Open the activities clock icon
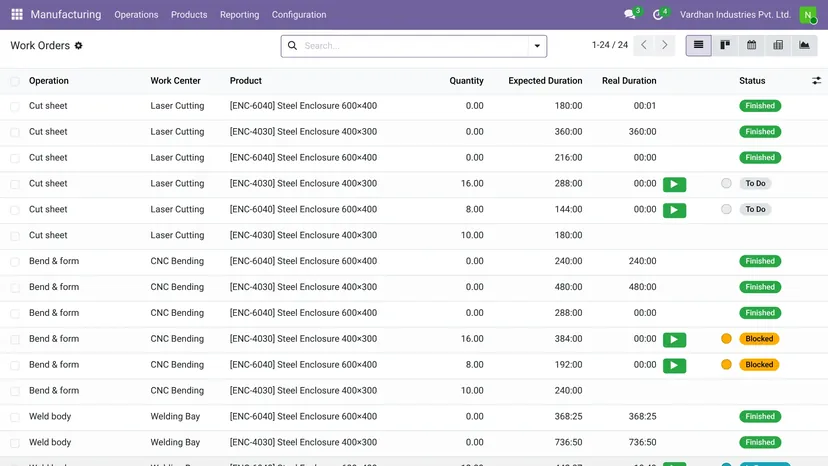This screenshot has height=466, width=828. 658,14
